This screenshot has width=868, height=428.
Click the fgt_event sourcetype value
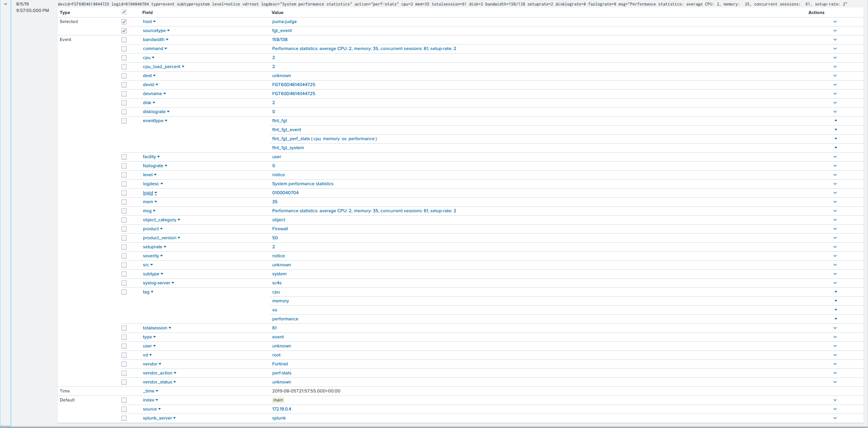click(282, 31)
